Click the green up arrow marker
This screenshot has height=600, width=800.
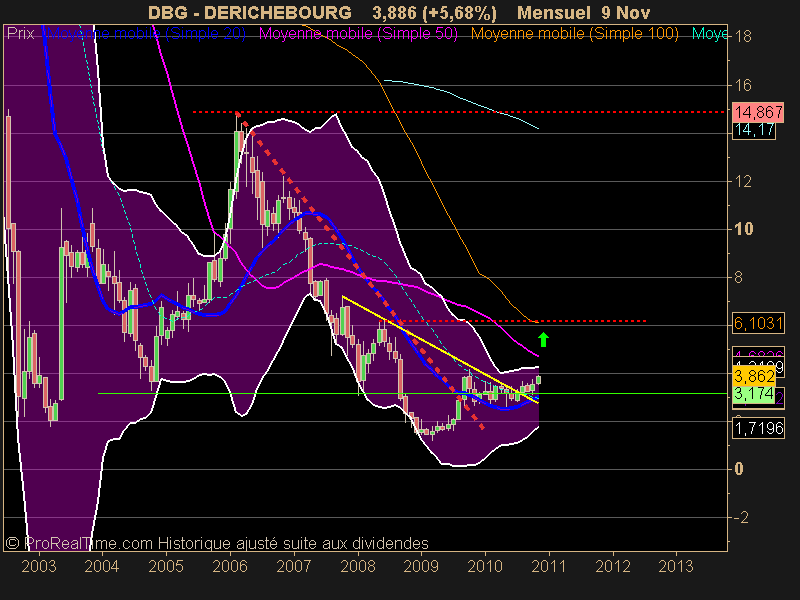pos(543,339)
